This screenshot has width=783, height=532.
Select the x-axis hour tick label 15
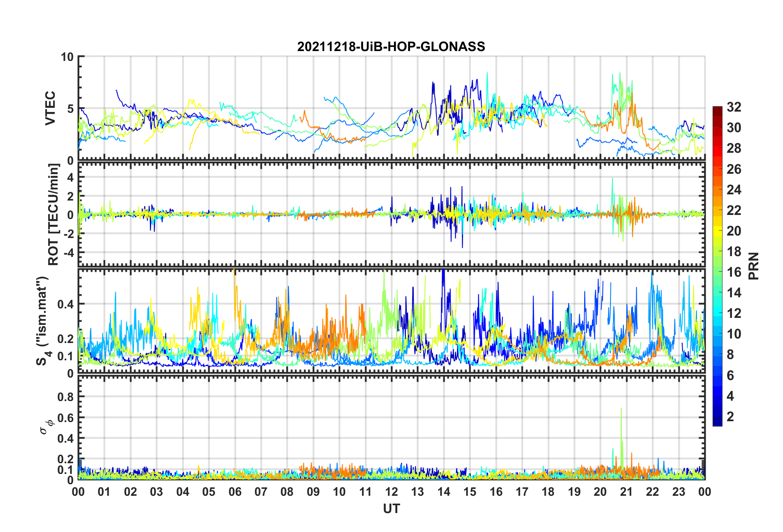click(470, 492)
